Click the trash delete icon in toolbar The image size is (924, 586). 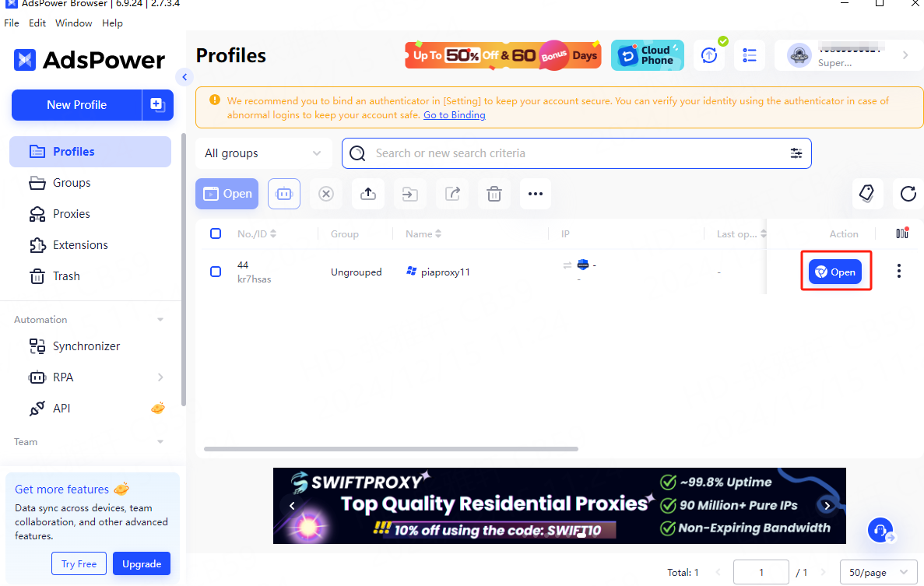(494, 194)
